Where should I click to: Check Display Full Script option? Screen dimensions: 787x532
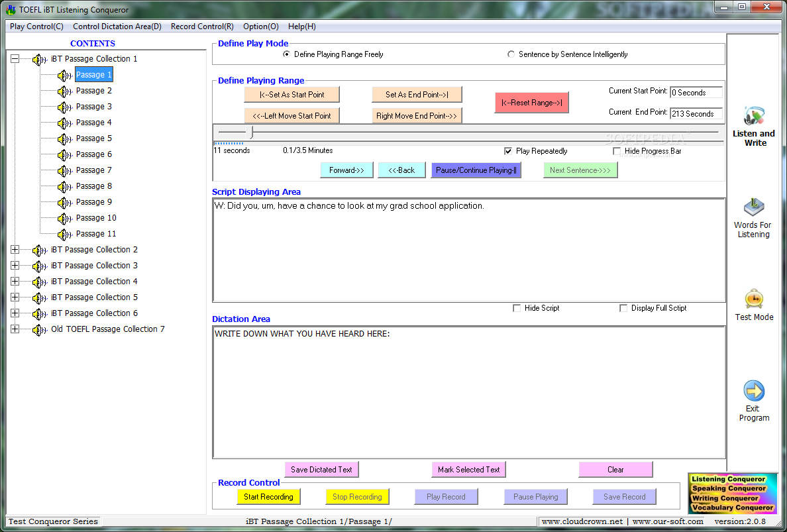pyautogui.click(x=623, y=308)
